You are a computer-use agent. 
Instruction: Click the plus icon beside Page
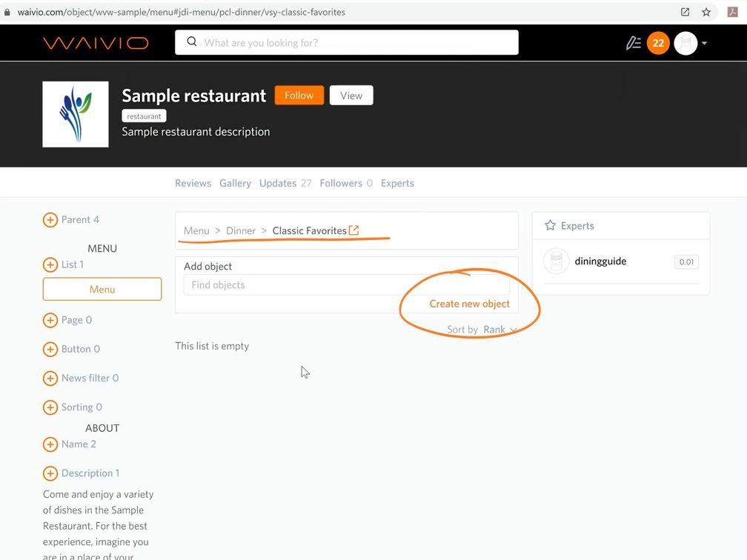(50, 320)
